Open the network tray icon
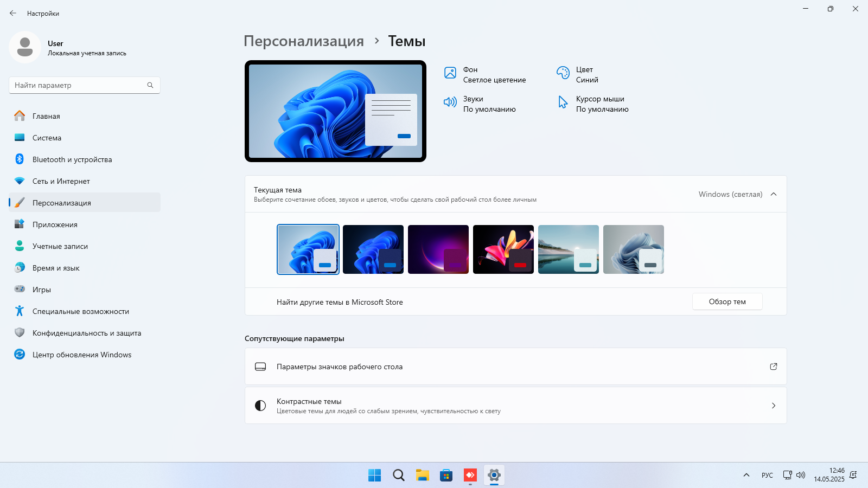Screen dimensions: 868x488 [788, 475]
